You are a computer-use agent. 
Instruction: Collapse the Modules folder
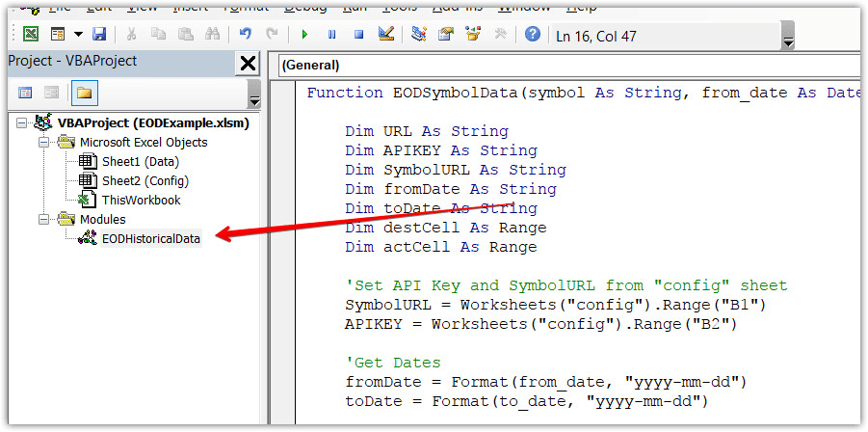click(43, 219)
